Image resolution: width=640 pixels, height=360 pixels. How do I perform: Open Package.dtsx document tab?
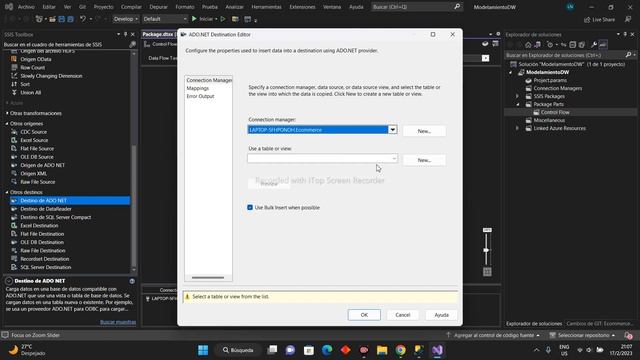(158, 34)
